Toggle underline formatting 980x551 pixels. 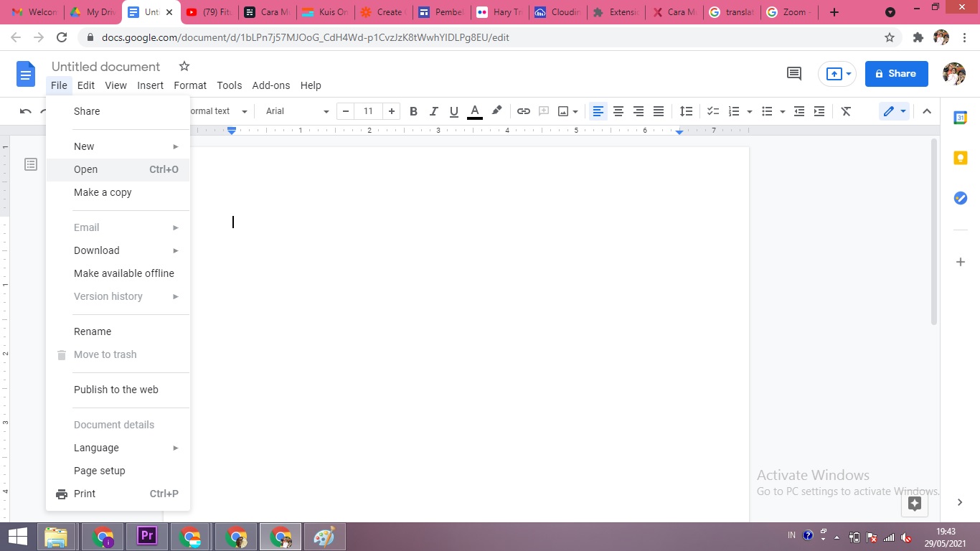pos(453,111)
